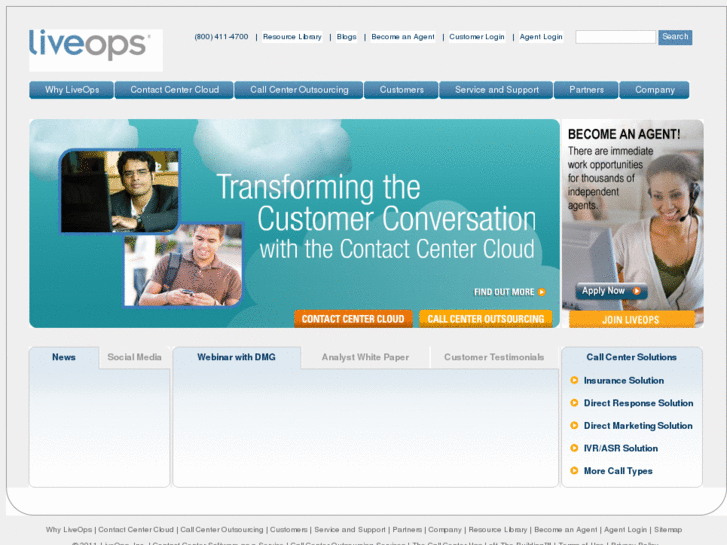Viewport: 727px width, 545px height.
Task: Click the orange bullet beside Direct Response Solution
Action: click(x=574, y=403)
